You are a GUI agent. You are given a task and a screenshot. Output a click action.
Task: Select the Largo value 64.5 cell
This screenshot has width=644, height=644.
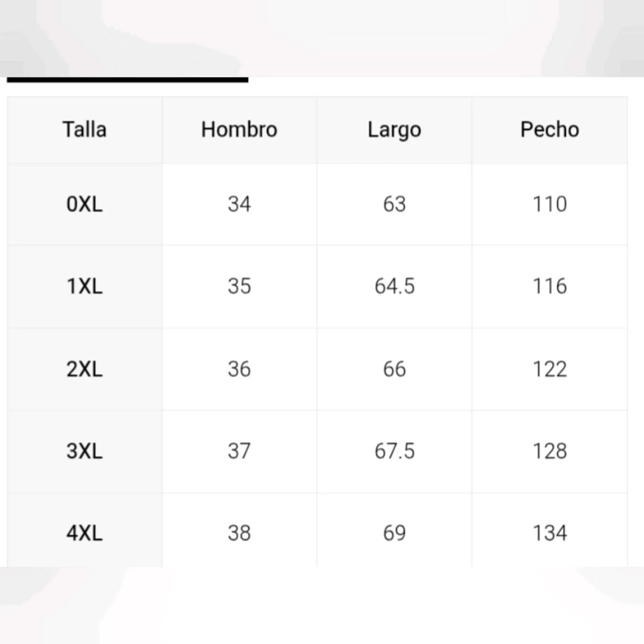coord(394,286)
